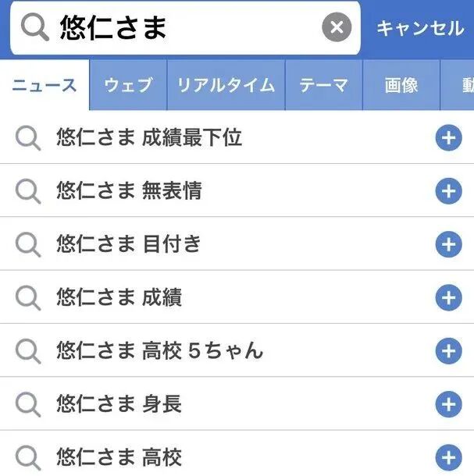Tap the plus icon for 目付き suggestion
This screenshot has height=476, width=474.
tap(448, 245)
